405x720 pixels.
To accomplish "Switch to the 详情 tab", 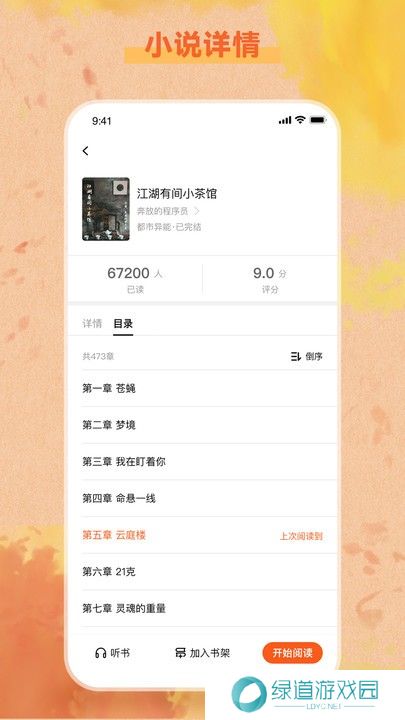I will (92, 323).
